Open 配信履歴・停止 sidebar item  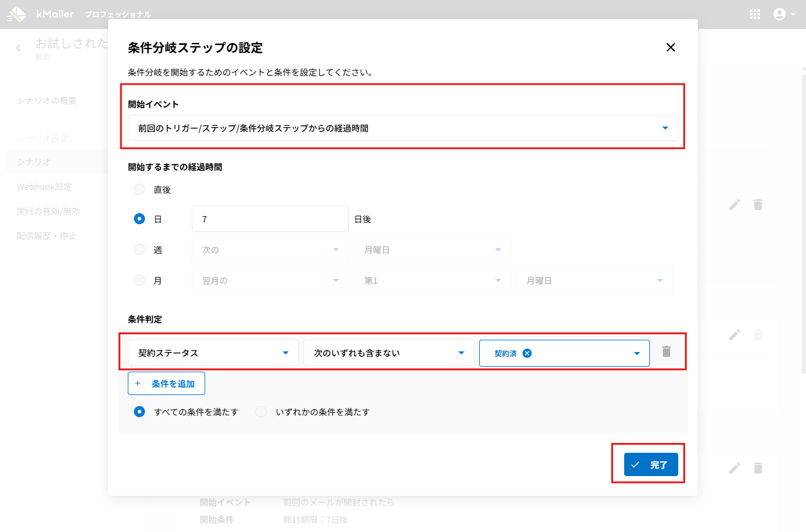(47, 236)
